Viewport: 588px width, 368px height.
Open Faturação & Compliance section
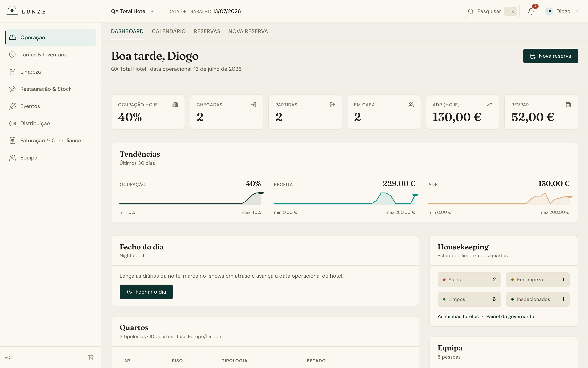[50, 140]
